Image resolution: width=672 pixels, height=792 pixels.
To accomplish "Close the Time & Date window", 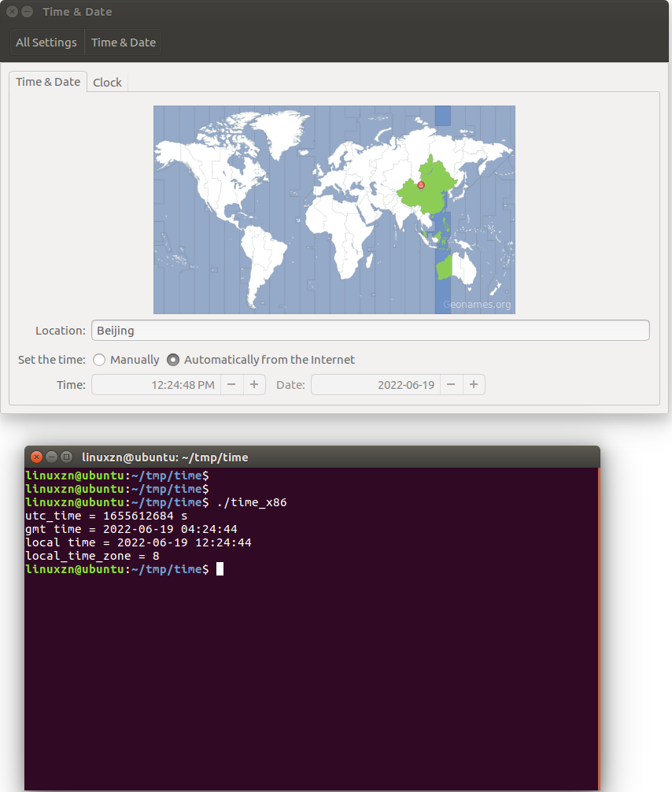I will tap(13, 12).
